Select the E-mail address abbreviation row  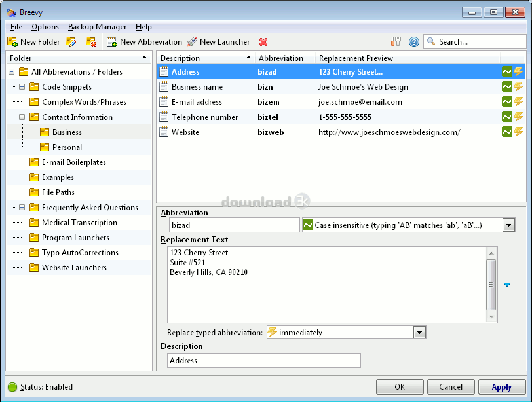(x=341, y=101)
